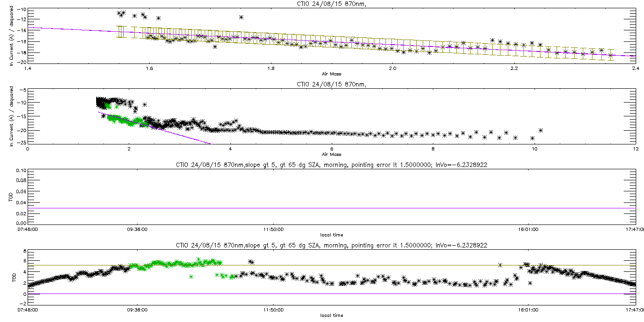The width and height of the screenshot is (644, 322).
Task: Select the olive horizontal threshold line in bottom plot
Action: [331, 265]
